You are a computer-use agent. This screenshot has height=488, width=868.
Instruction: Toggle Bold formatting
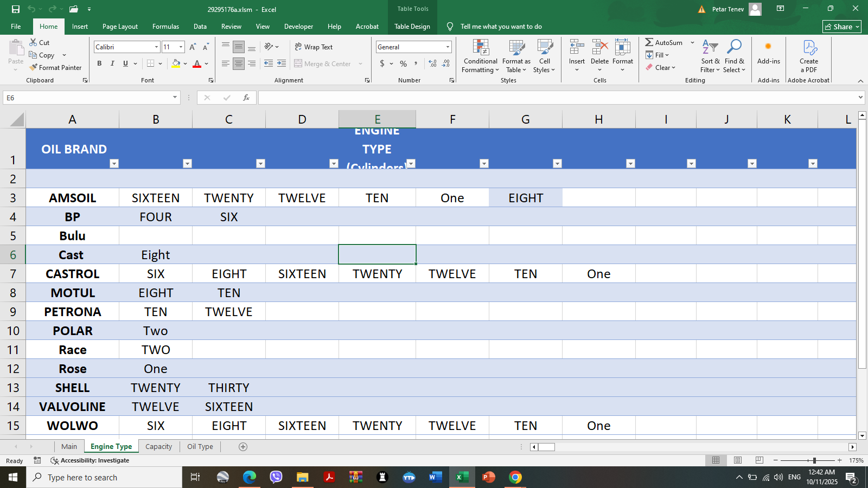[99, 63]
